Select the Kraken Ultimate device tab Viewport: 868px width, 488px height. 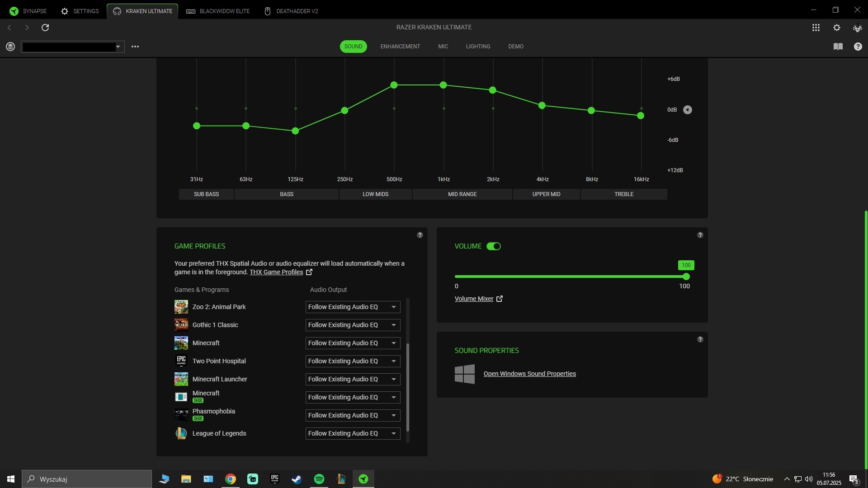pos(142,11)
